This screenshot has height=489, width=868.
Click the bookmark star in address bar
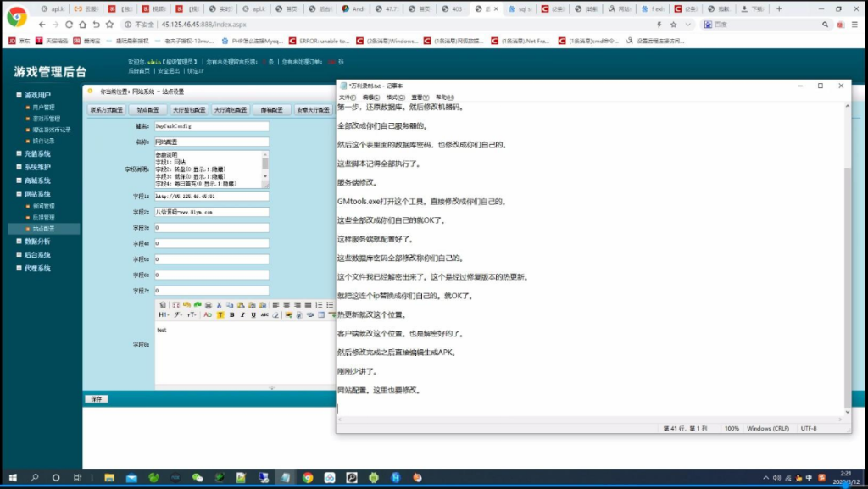tap(674, 25)
